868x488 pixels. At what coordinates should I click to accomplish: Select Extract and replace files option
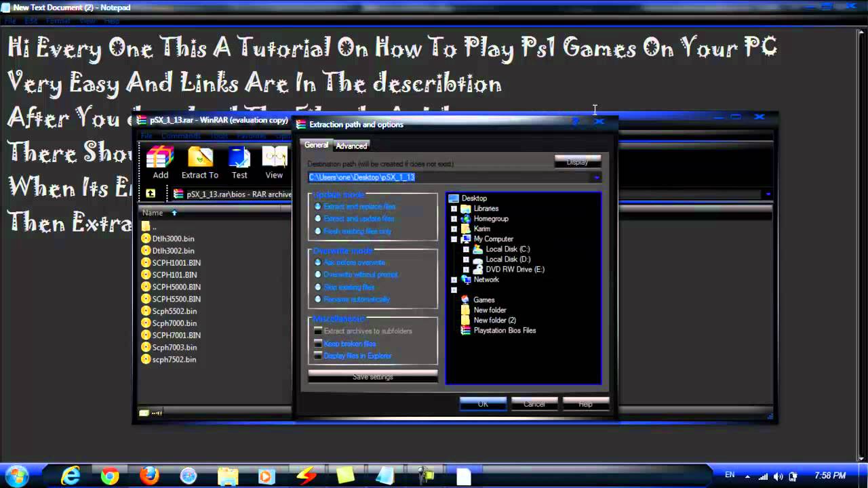(355, 207)
